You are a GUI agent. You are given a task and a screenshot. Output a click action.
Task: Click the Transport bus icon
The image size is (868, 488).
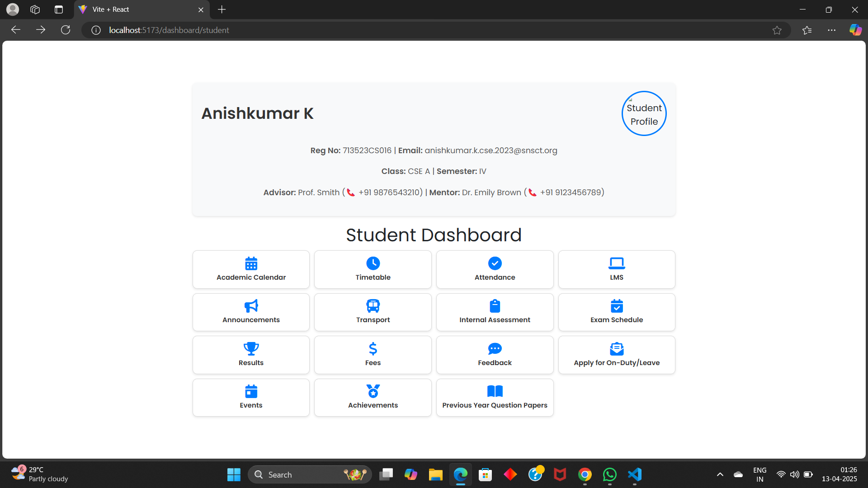coord(373,306)
